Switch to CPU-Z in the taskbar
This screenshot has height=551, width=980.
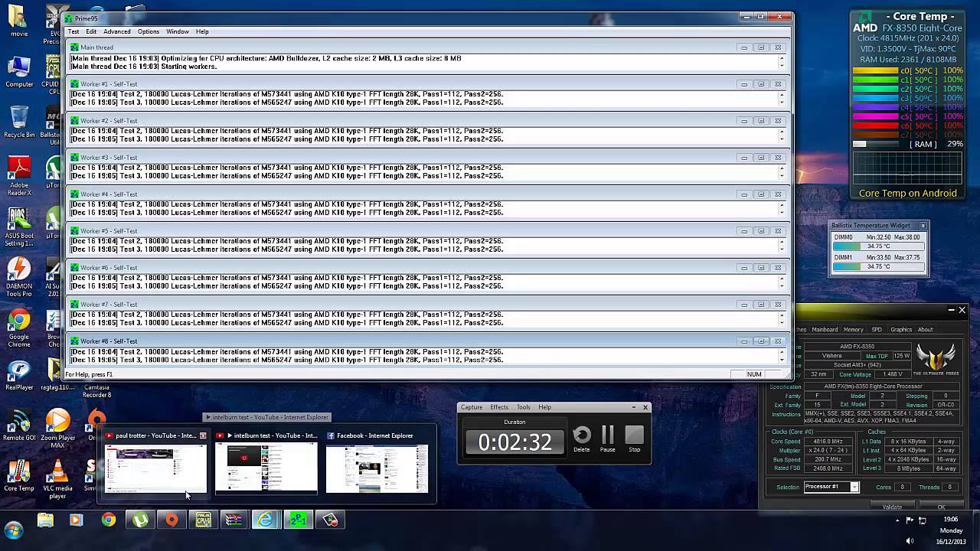(x=203, y=520)
